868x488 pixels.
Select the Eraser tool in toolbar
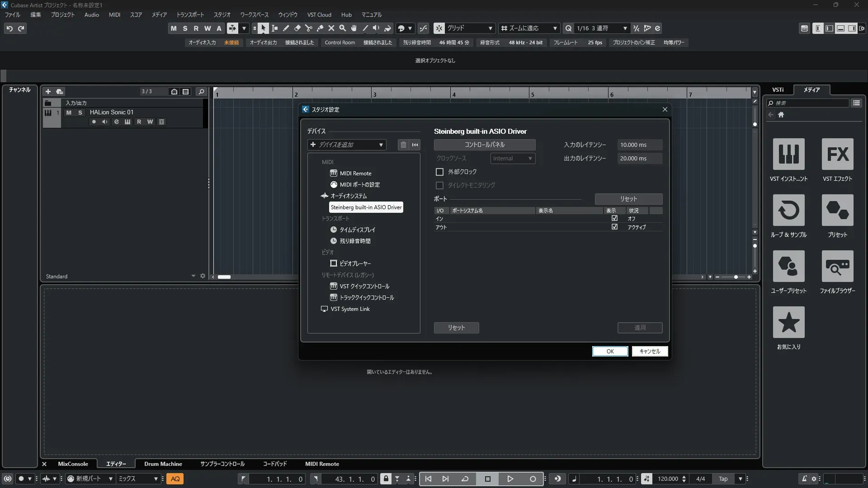[x=297, y=28]
